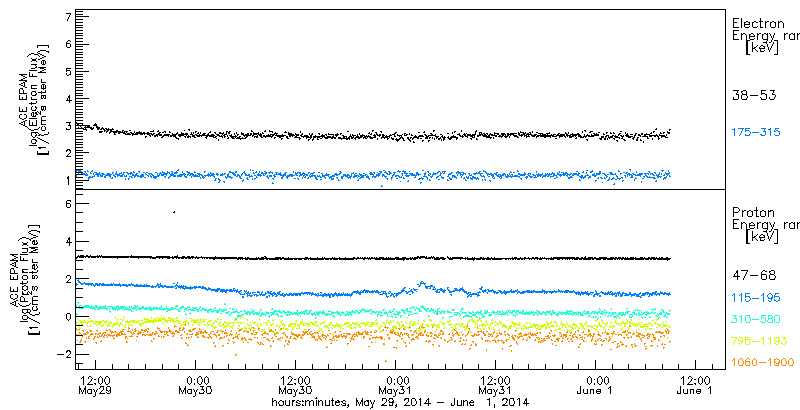Click the 47-68 proton energy legend label
The width and height of the screenshot is (800, 410).
tap(754, 276)
